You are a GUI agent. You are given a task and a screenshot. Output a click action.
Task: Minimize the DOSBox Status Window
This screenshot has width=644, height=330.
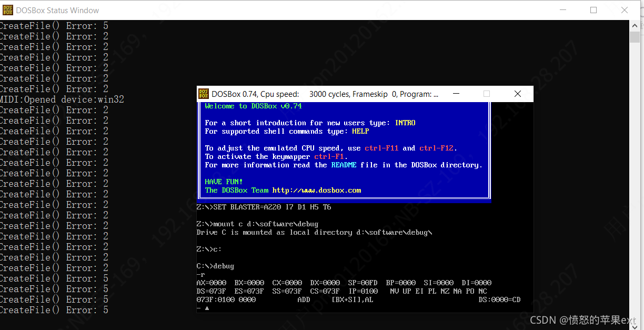pyautogui.click(x=562, y=10)
